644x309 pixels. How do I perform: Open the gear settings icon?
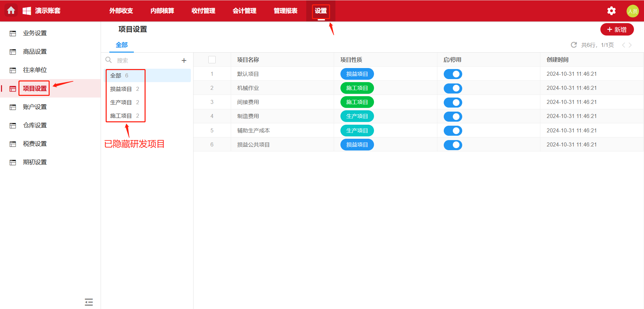coord(611,11)
